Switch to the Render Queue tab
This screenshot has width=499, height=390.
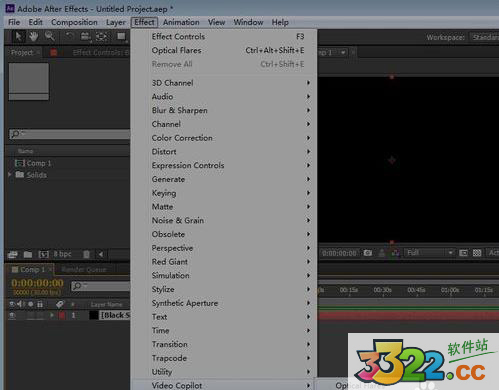point(84,269)
